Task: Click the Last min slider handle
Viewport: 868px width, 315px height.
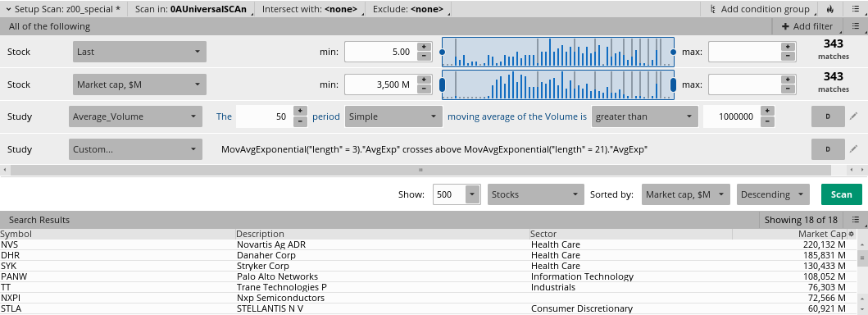Action: [442, 52]
